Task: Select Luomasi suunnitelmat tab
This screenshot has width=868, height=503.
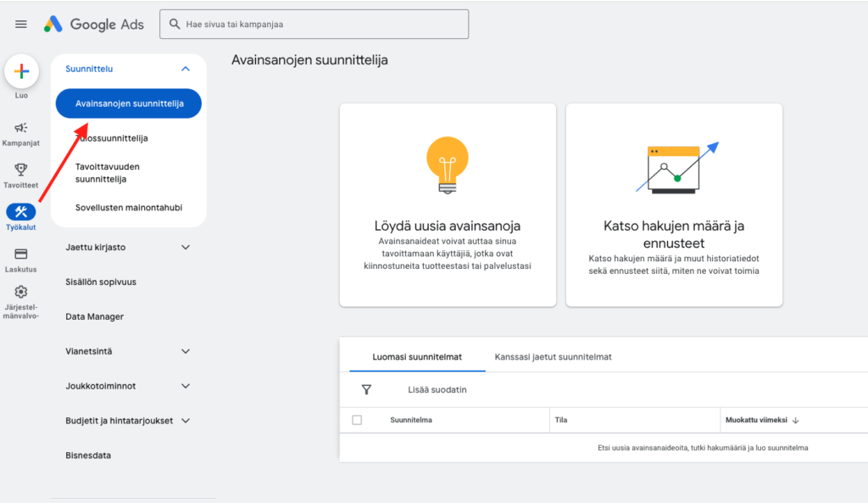Action: 417,357
